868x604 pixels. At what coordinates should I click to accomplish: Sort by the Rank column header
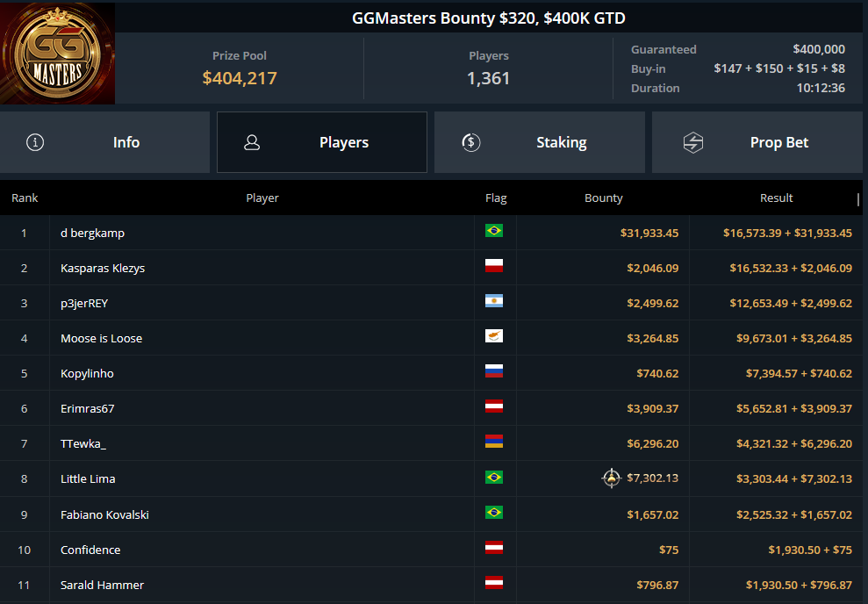[x=25, y=198]
